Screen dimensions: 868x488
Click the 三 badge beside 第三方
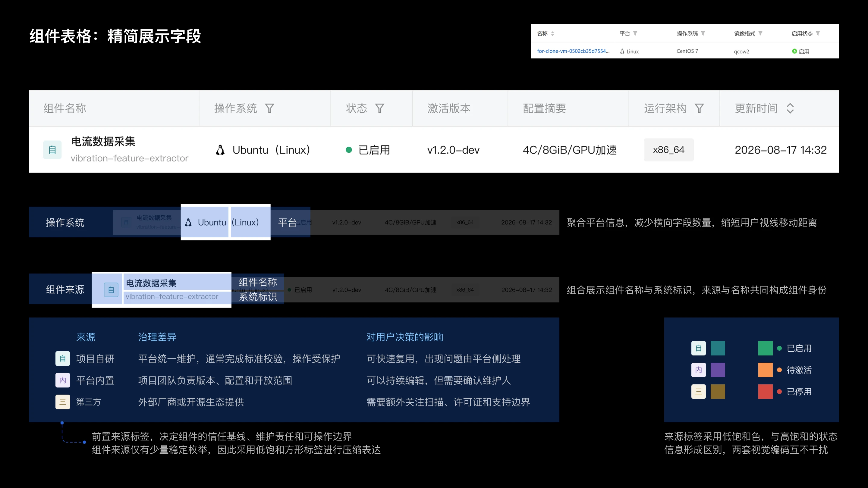point(63,402)
